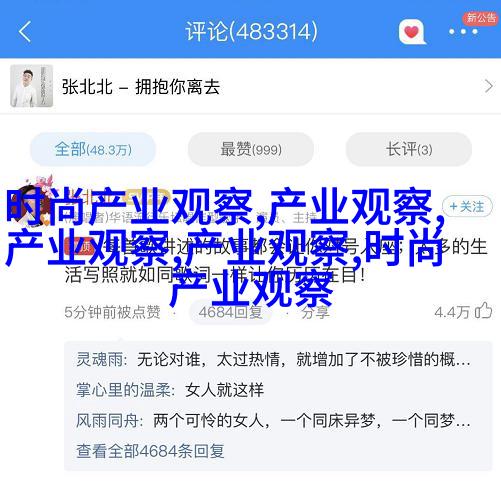Screen dimensions: 501x485
Task: Select the 全部(48.3万) tab
Action: pyautogui.click(x=93, y=149)
